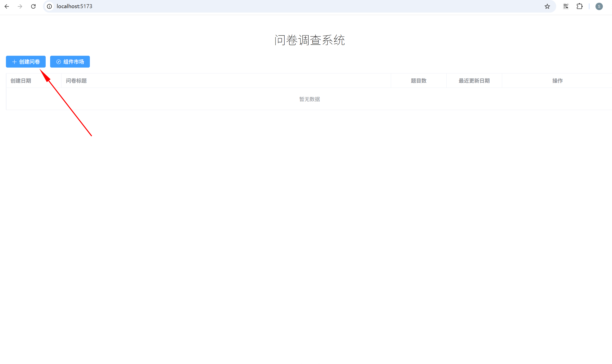Click the 操作 column header

(x=557, y=81)
